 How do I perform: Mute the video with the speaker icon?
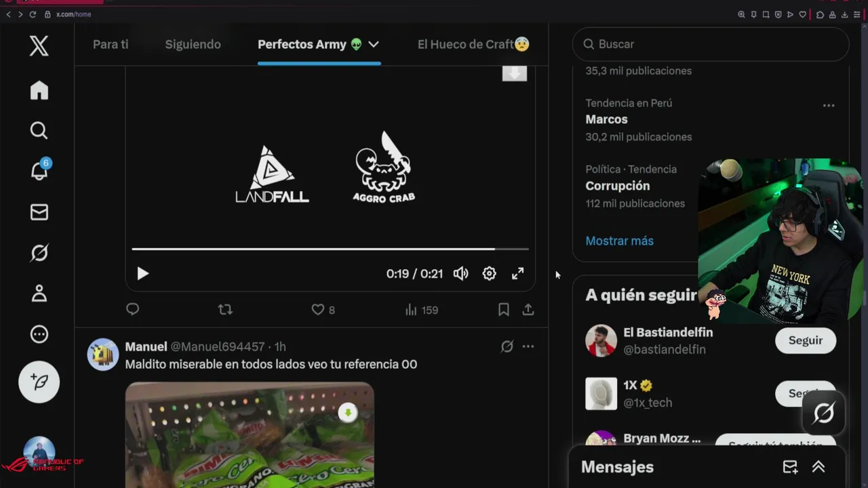click(460, 273)
